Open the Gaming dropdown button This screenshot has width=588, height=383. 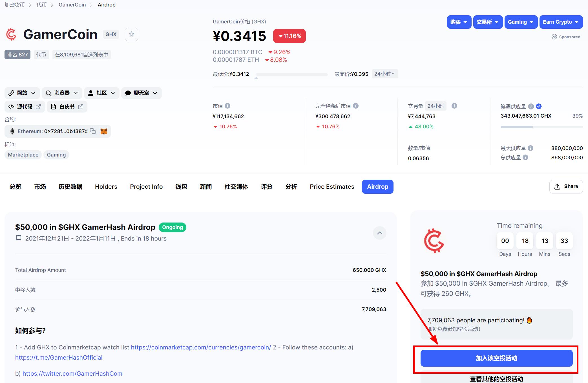[521, 22]
